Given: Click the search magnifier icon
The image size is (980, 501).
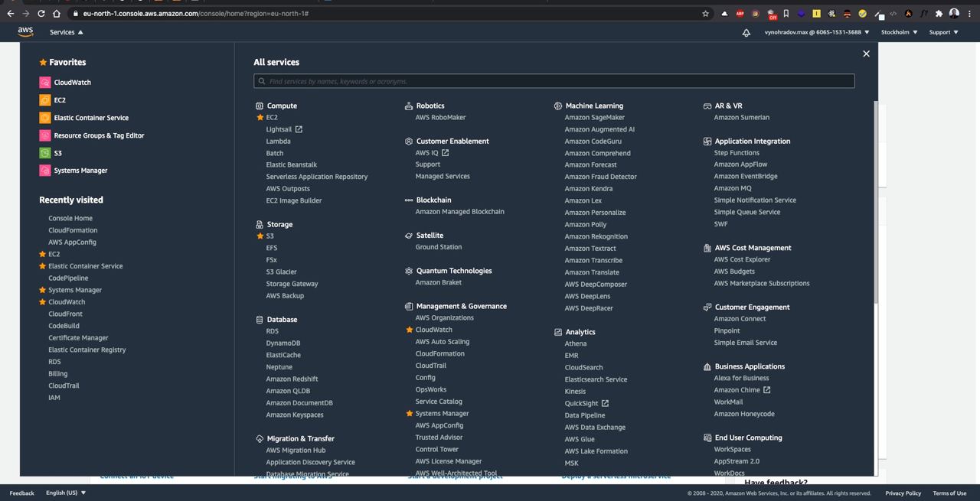Looking at the screenshot, I should pos(262,81).
